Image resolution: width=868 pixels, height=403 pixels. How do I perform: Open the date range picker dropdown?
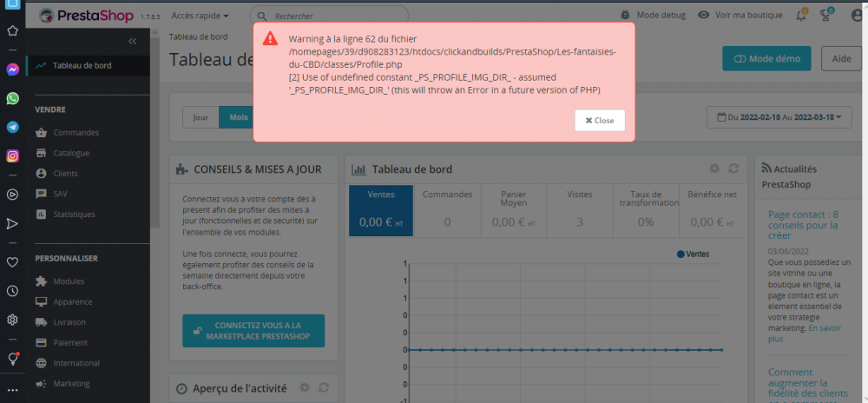pos(779,117)
